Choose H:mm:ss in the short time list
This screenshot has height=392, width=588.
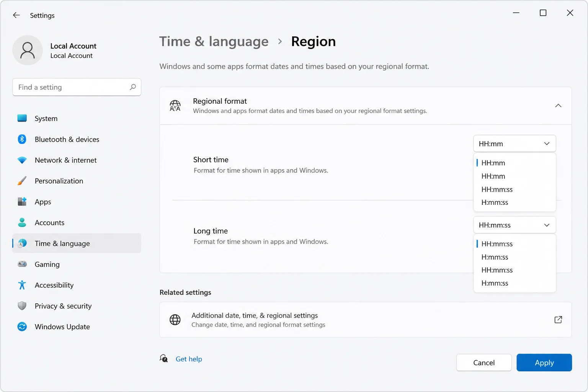[x=514, y=202]
